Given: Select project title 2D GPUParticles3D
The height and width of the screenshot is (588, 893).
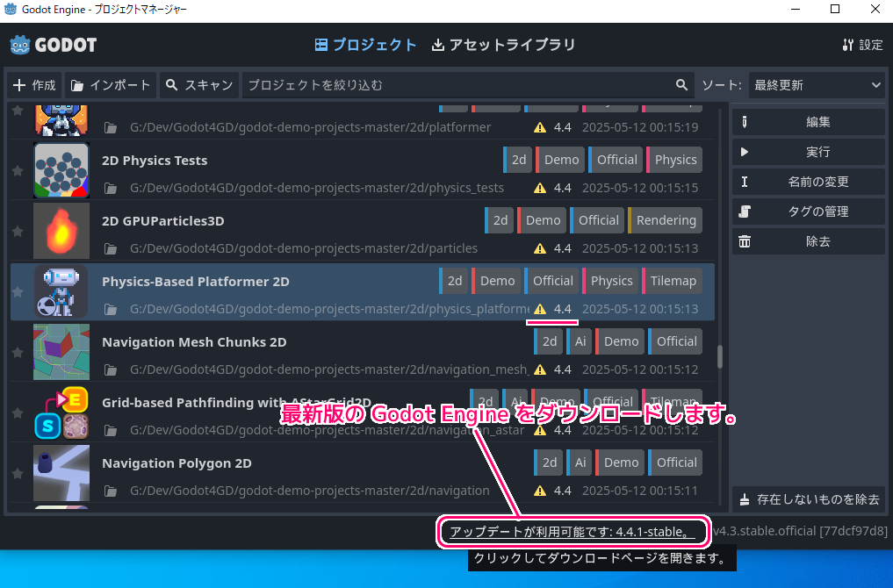Looking at the screenshot, I should pos(162,221).
